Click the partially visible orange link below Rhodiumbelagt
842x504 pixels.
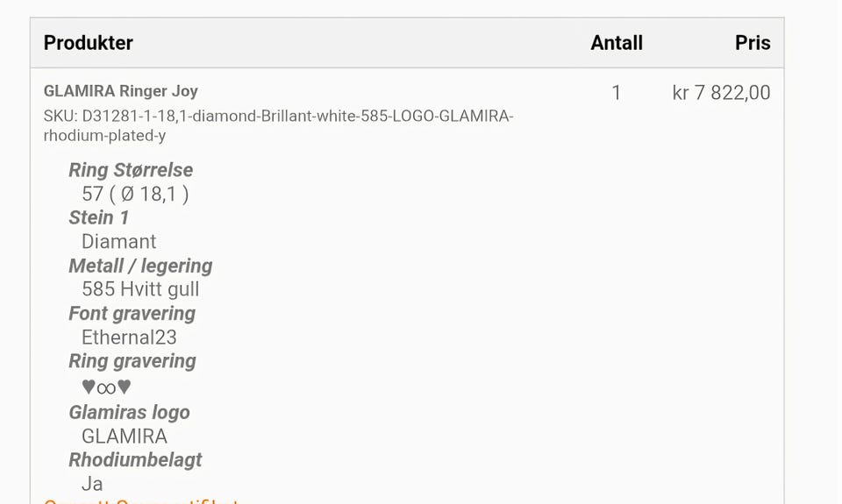(x=140, y=500)
